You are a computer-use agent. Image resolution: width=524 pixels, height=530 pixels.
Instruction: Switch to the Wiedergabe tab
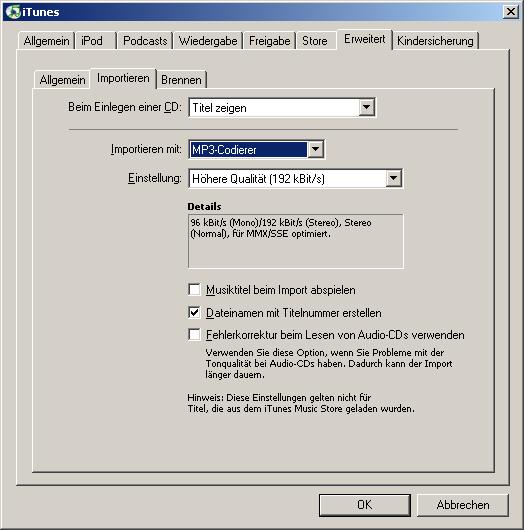pyautogui.click(x=208, y=41)
